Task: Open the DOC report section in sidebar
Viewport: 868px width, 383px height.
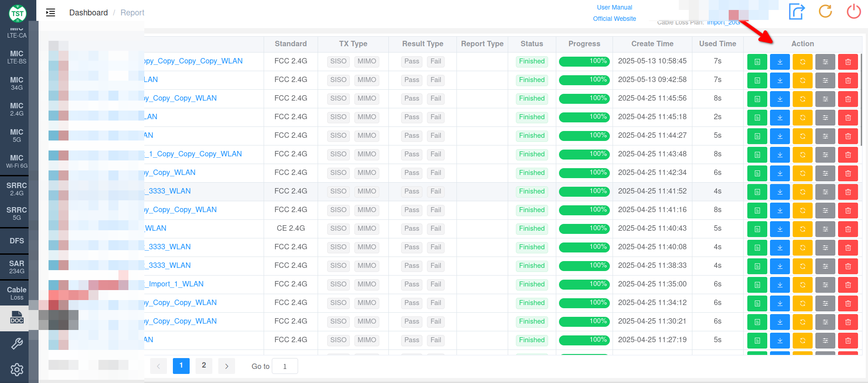Action: click(17, 318)
